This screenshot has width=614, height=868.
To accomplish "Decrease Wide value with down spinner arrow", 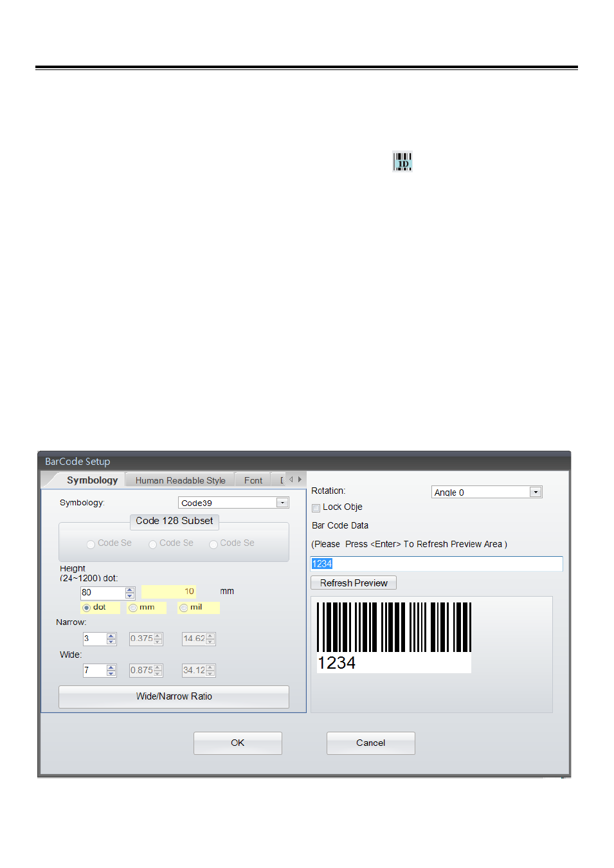I will (111, 674).
